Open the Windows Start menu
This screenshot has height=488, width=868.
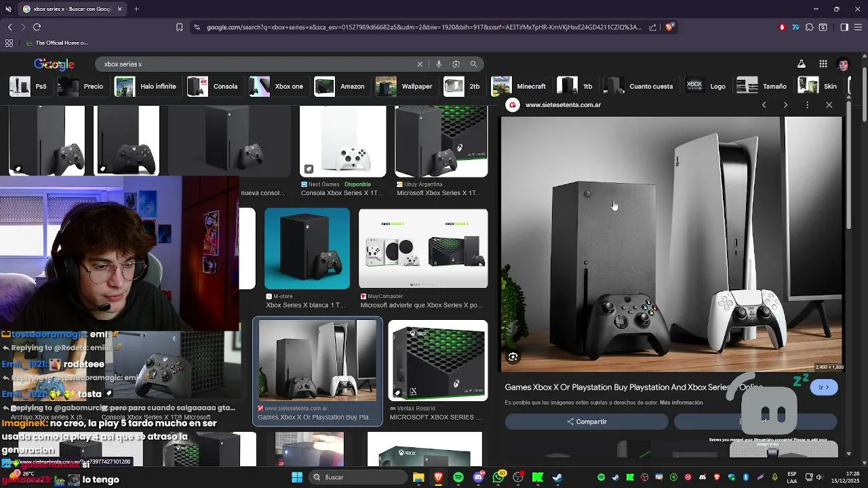click(x=297, y=477)
